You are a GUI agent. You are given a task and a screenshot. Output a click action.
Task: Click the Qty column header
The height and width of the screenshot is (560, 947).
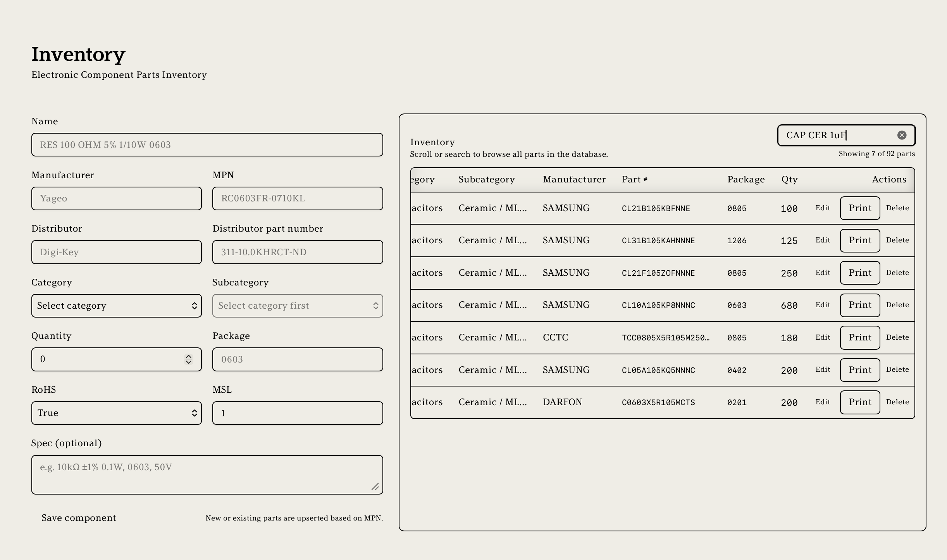tap(789, 180)
